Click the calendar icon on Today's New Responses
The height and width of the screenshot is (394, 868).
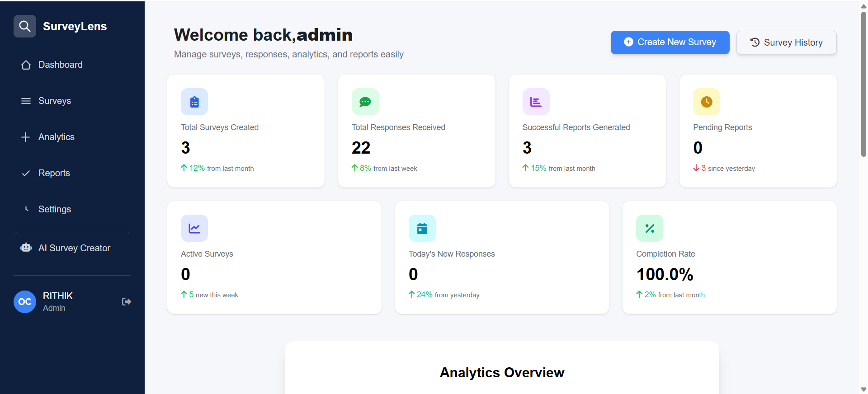tap(422, 228)
